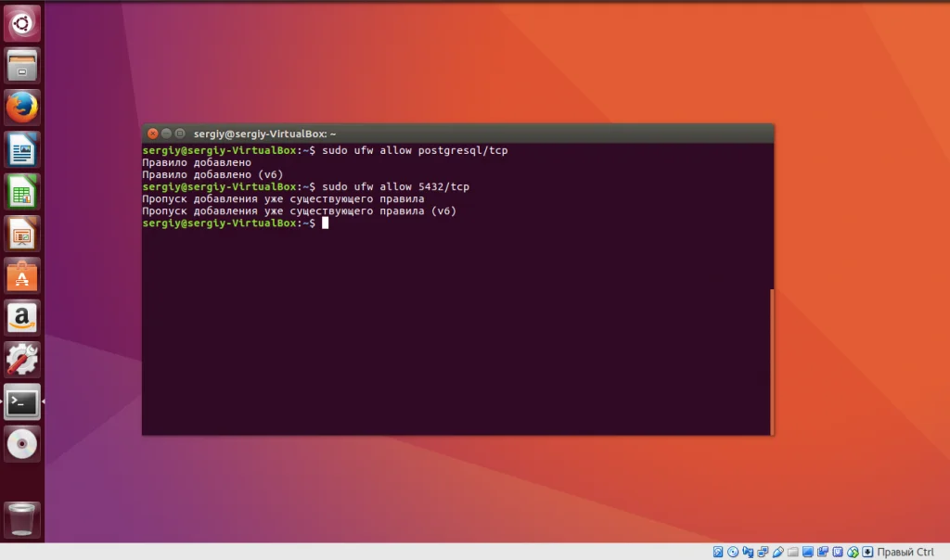Screen dimensions: 950x560
Task: Click VirtualBox CPU virtualization status icon
Action: click(x=838, y=552)
